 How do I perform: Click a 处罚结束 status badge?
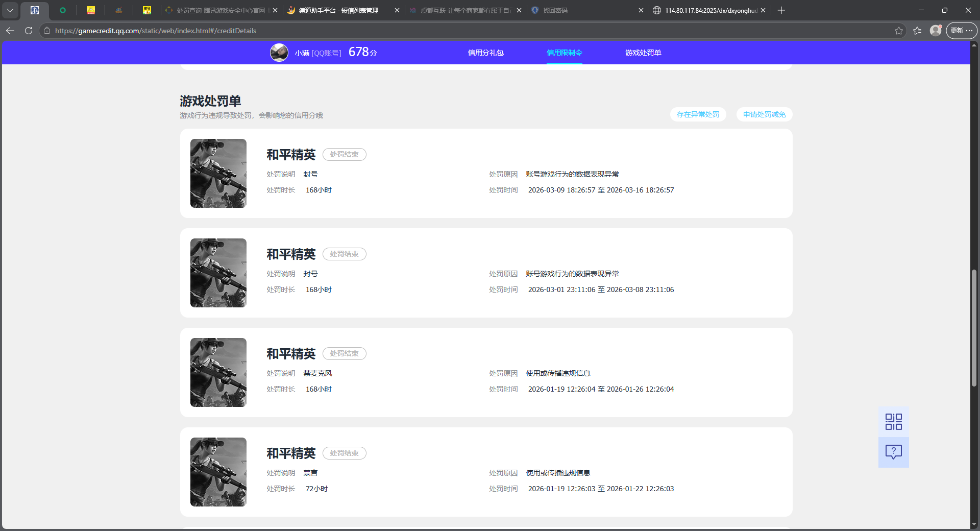click(x=345, y=154)
